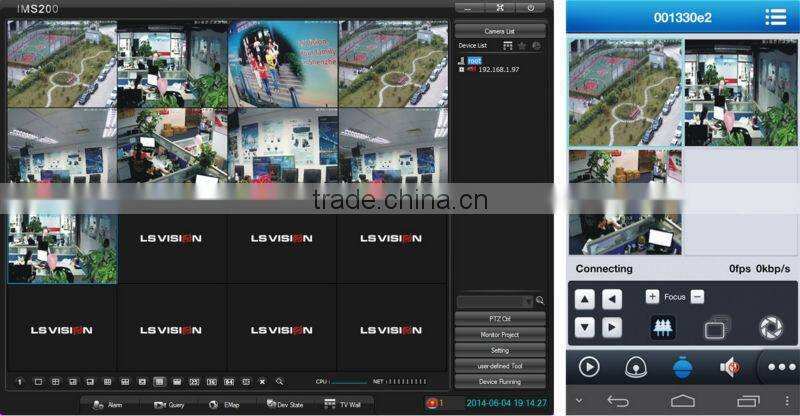Click the stacked windows multi-view icon
Image resolution: width=800 pixels, height=416 pixels.
click(x=717, y=328)
